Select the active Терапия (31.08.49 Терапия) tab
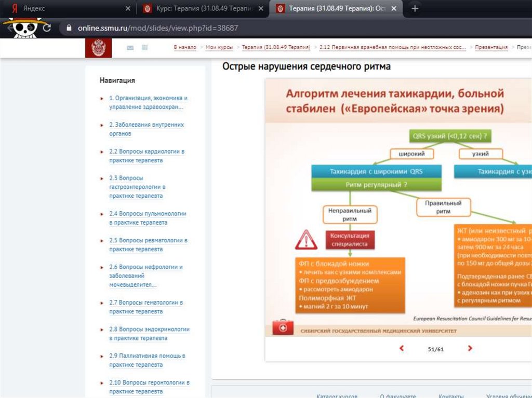 click(x=336, y=8)
